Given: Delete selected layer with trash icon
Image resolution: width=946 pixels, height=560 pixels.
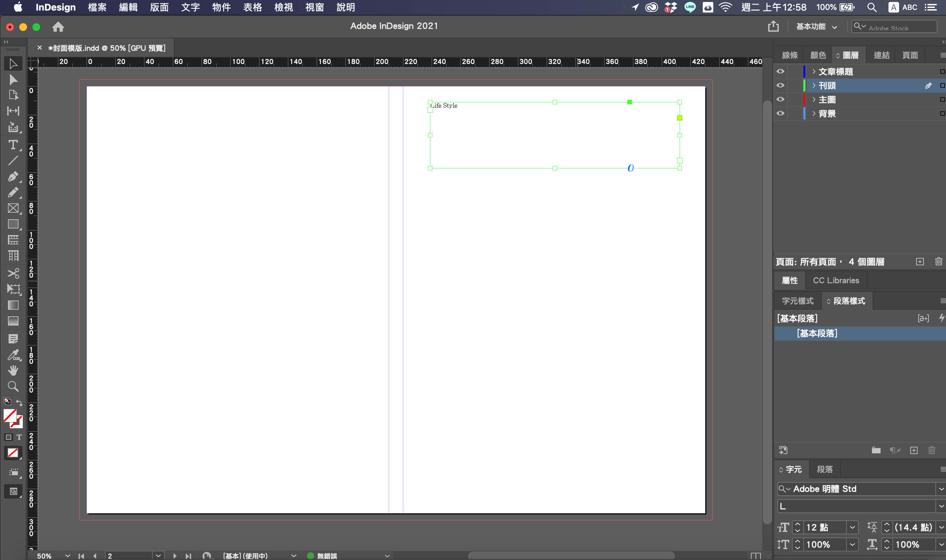Looking at the screenshot, I should coord(938,262).
